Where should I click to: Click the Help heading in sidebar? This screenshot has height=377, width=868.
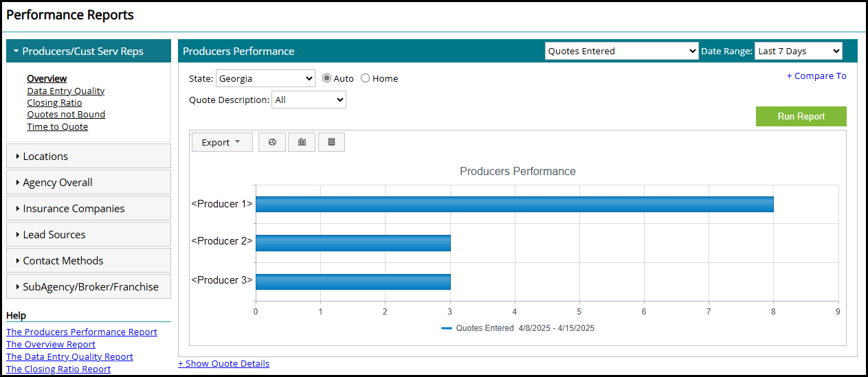(16, 315)
